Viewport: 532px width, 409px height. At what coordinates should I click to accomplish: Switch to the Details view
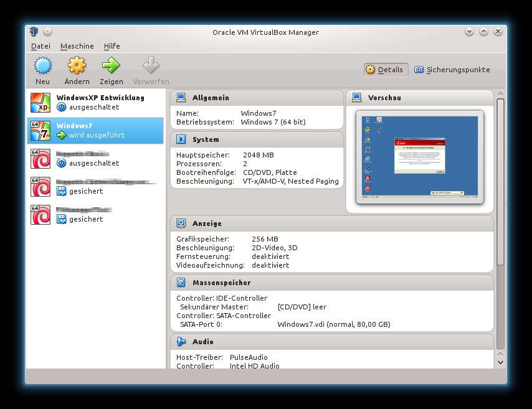[386, 70]
